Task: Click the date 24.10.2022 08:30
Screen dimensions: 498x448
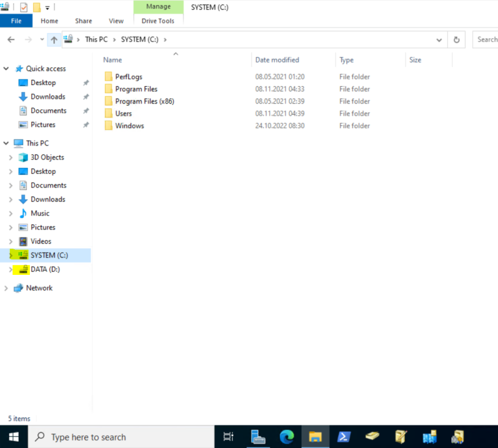Action: click(280, 126)
